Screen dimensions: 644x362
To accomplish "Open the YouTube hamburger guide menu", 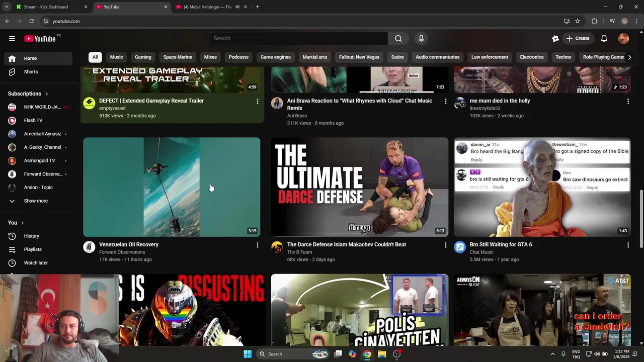I will tap(12, 39).
